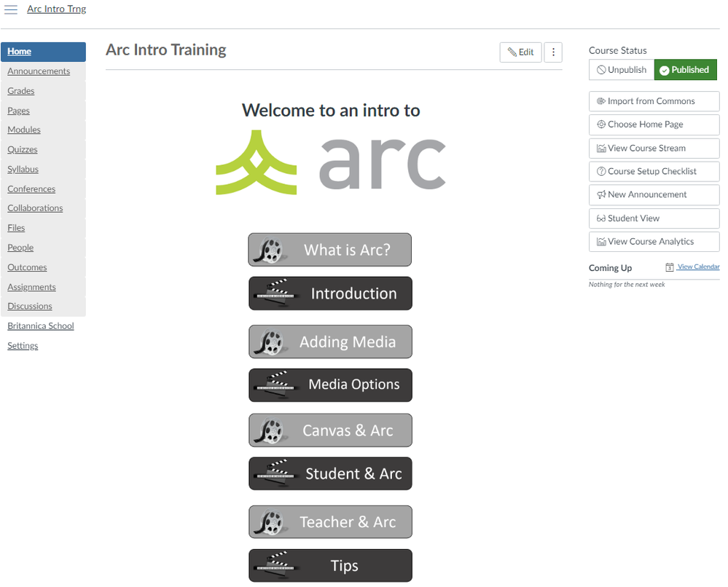The image size is (728, 587).
Task: Open Grades in course navigation
Action: pos(21,91)
